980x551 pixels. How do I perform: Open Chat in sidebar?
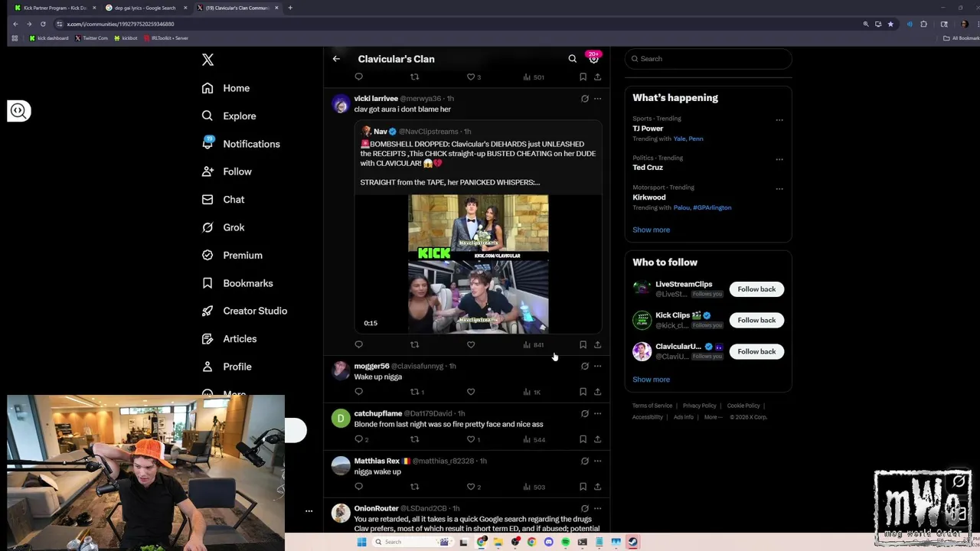tap(223, 200)
